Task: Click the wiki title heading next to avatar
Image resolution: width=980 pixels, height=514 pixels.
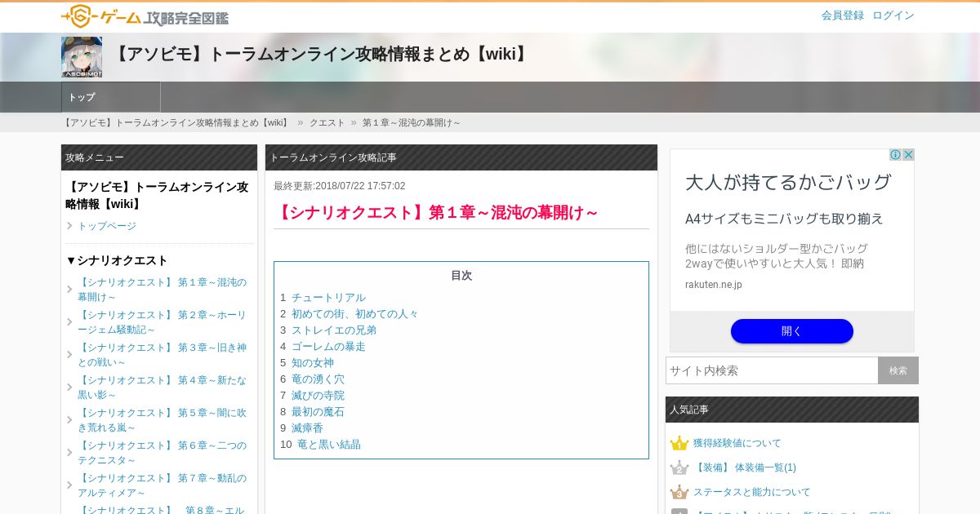Action: pyautogui.click(x=321, y=55)
